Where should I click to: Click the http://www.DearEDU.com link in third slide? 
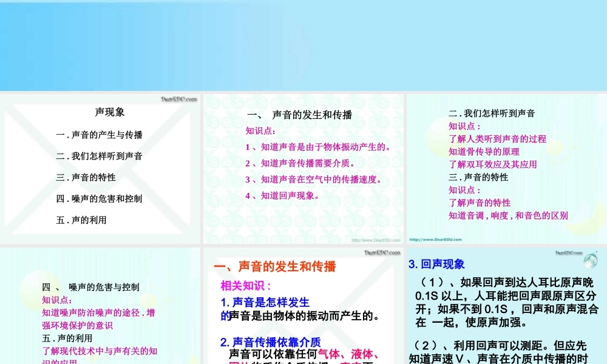click(435, 240)
